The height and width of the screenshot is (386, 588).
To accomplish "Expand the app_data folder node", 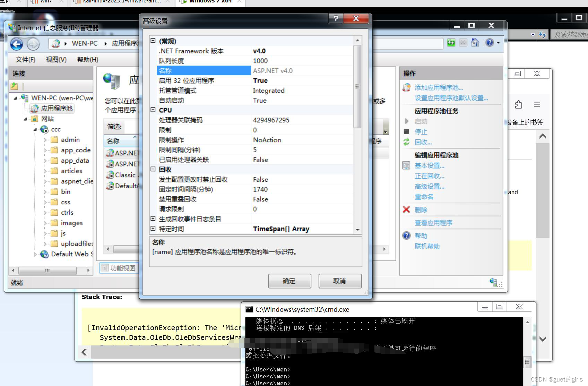I will (x=45, y=161).
